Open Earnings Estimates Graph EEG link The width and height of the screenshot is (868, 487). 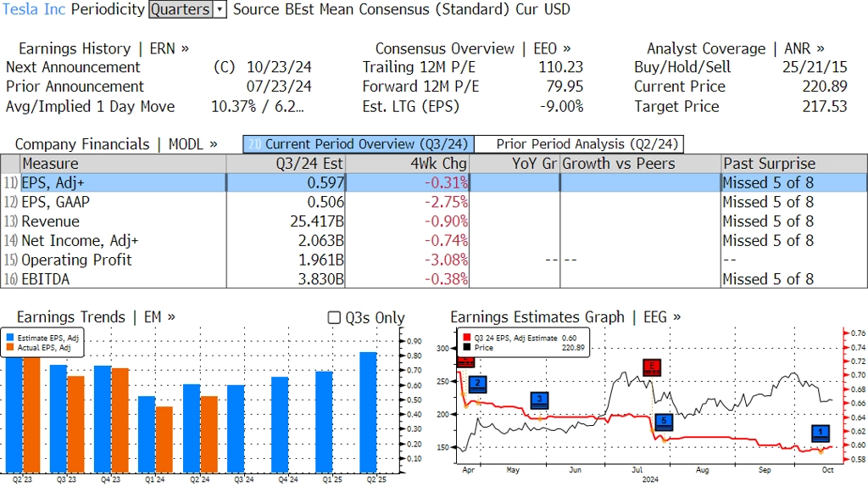(x=565, y=317)
